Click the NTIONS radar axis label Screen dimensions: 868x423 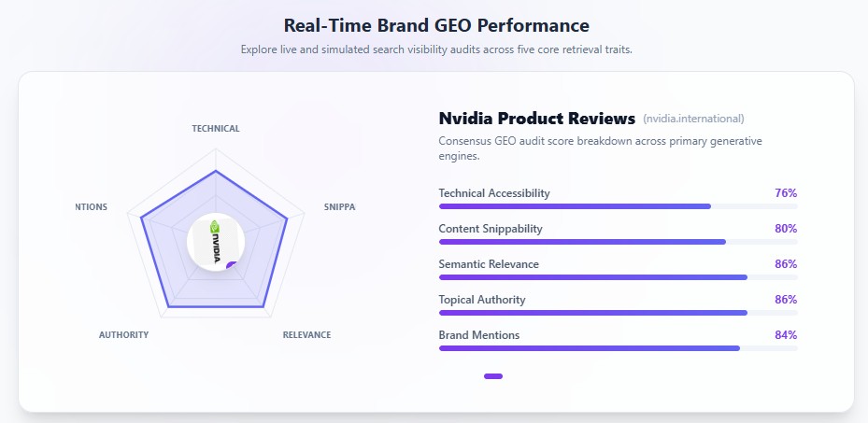tap(92, 206)
